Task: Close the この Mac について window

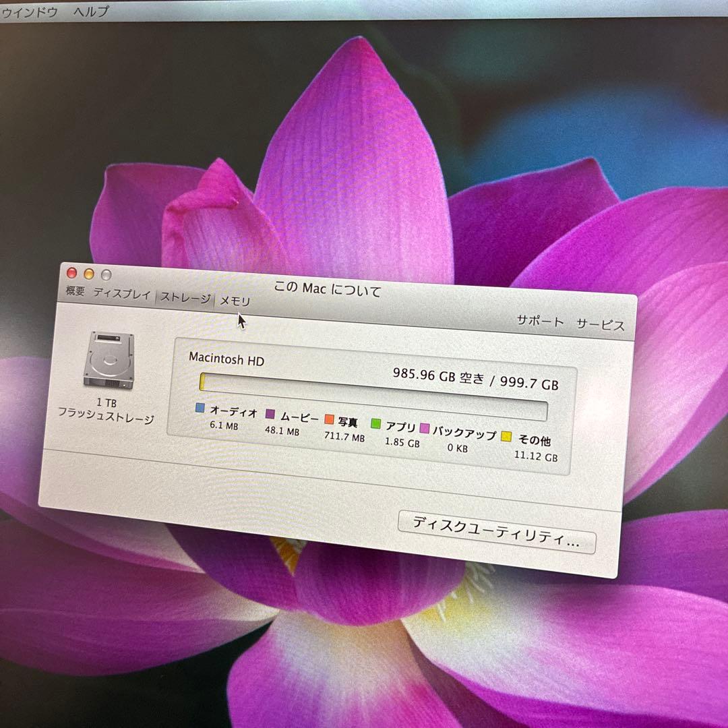Action: tap(72, 273)
